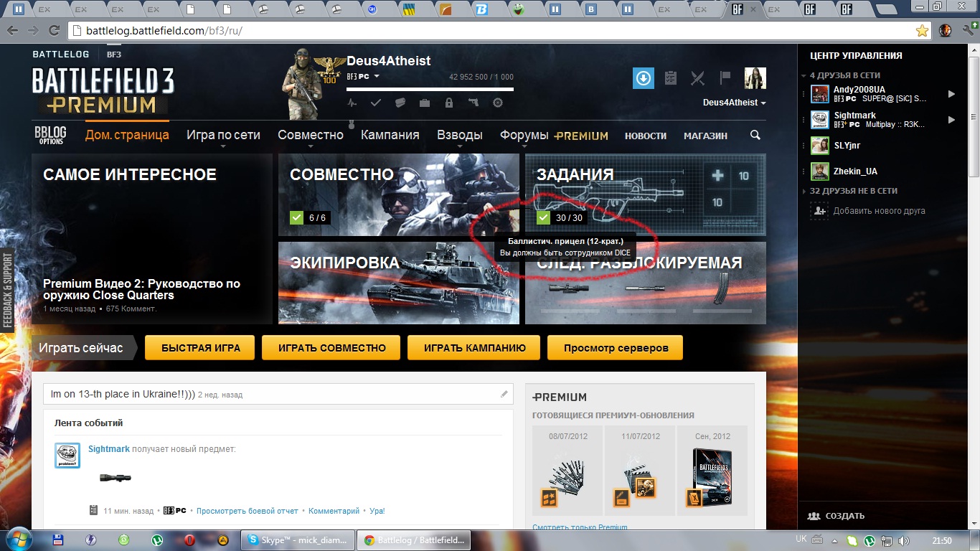This screenshot has width=980, height=551.
Task: Open the СОВМЕСТНО co-op tile
Action: [x=399, y=194]
